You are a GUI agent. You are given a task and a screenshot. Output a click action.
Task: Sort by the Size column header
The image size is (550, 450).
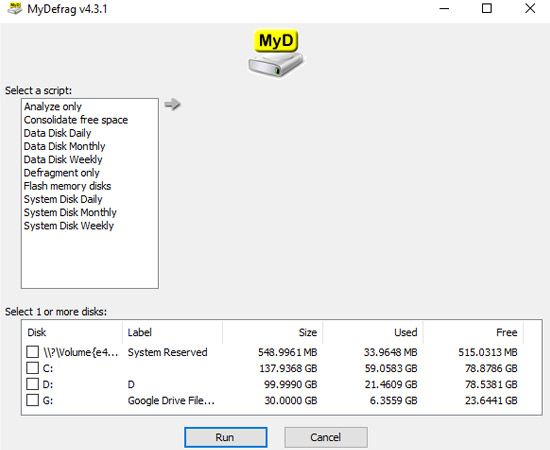point(273,332)
